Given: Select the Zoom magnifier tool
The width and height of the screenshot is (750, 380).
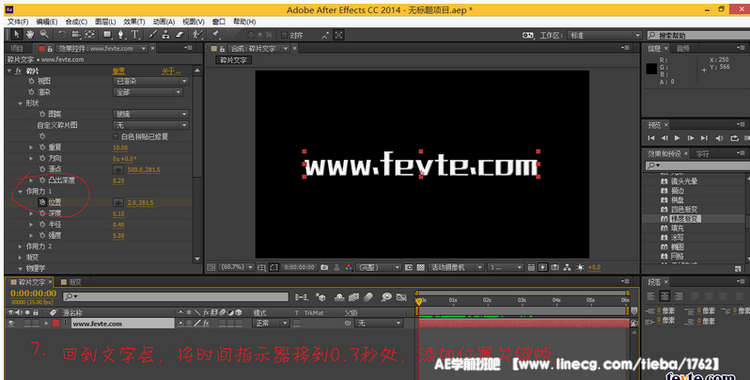Looking at the screenshot, I should 44,34.
